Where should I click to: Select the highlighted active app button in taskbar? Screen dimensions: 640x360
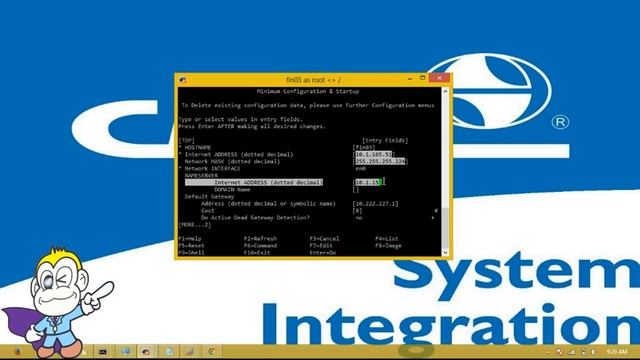click(146, 351)
